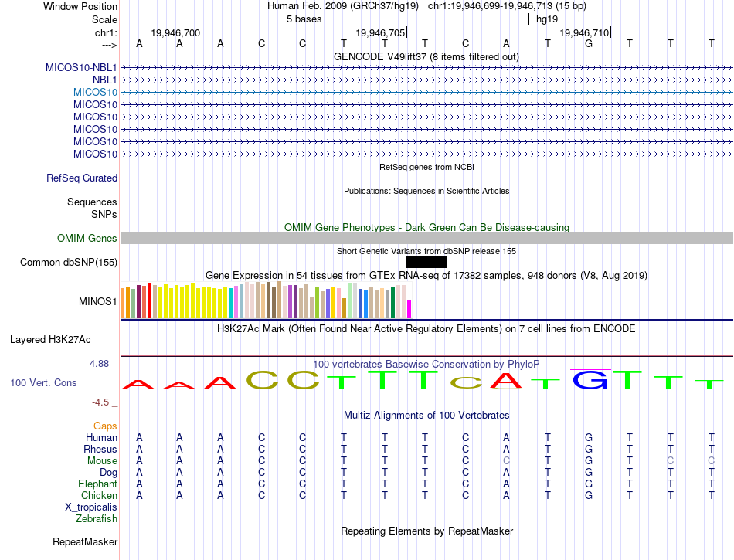Select the Mouse species label
Screen dimensions: 734x560
(x=102, y=461)
